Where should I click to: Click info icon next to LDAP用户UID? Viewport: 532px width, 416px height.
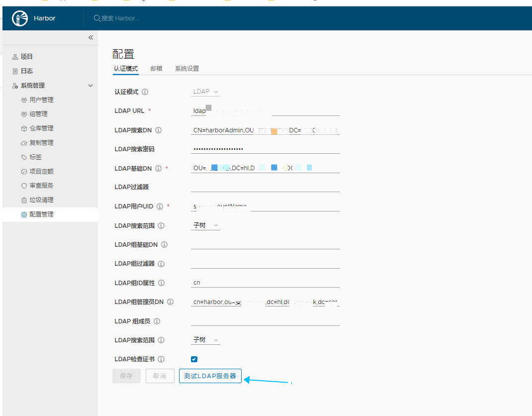(x=160, y=207)
